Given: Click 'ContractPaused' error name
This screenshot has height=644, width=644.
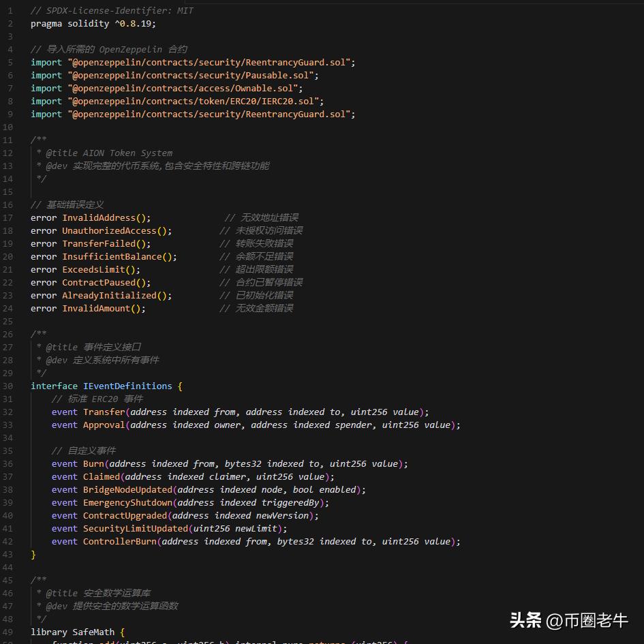Looking at the screenshot, I should 99,283.
